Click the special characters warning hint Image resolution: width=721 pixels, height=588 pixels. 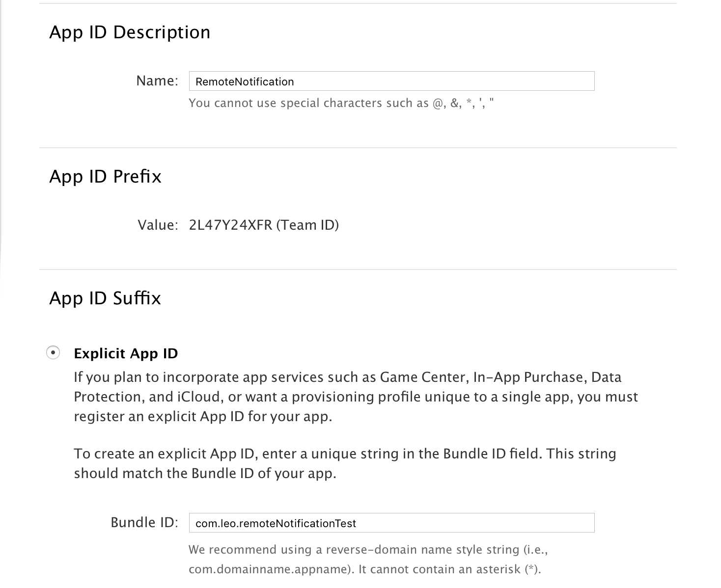pos(341,103)
